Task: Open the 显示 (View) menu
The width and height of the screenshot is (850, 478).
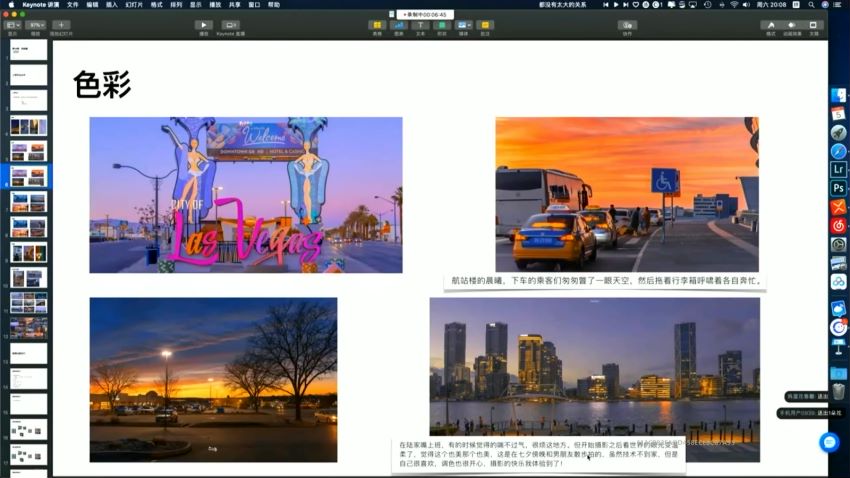Action: point(196,4)
